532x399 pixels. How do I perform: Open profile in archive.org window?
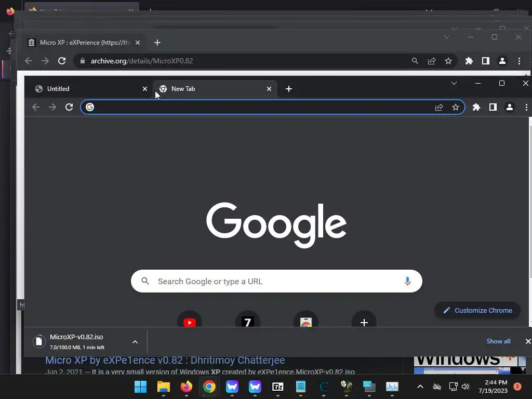[x=502, y=61]
